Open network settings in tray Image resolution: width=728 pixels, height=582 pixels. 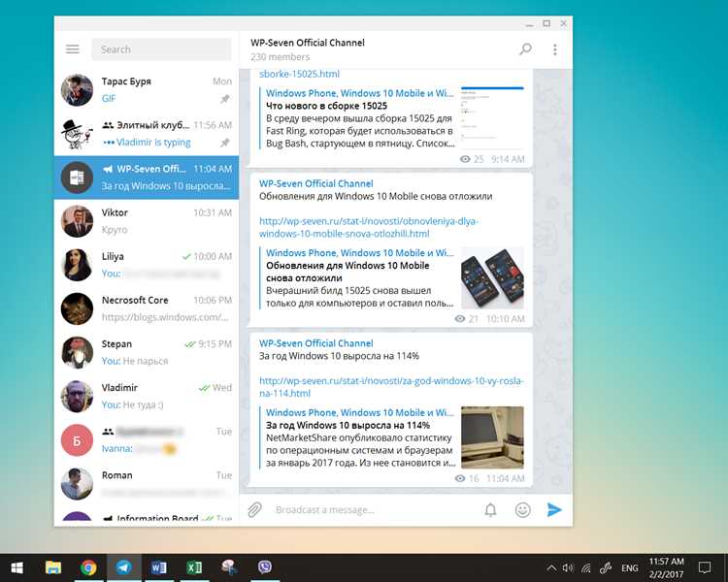click(x=586, y=568)
